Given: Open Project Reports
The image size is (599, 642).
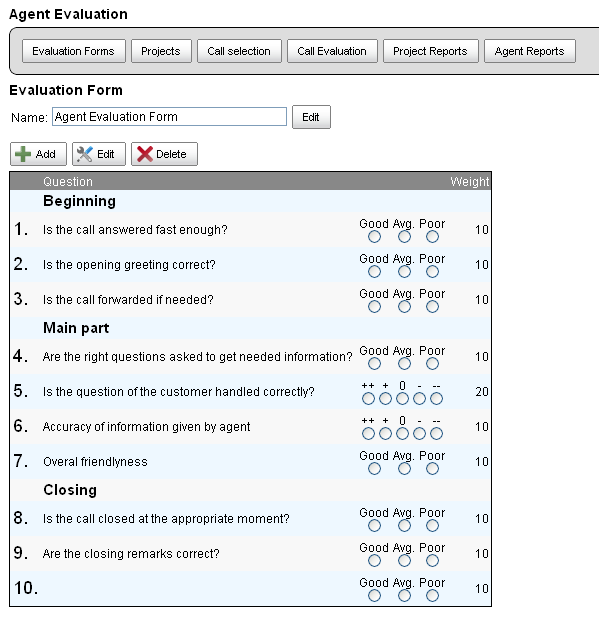Looking at the screenshot, I should (431, 51).
